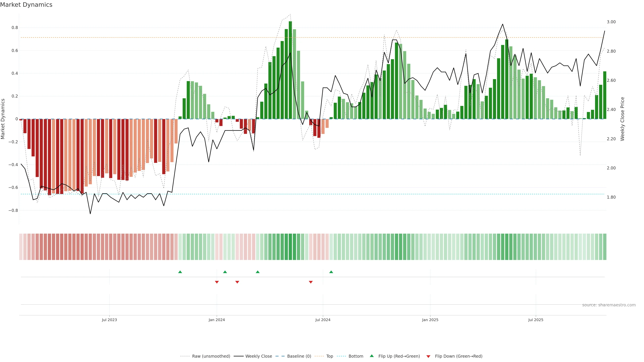Click the last green flip-up triangle near Jul 2024

(x=331, y=272)
